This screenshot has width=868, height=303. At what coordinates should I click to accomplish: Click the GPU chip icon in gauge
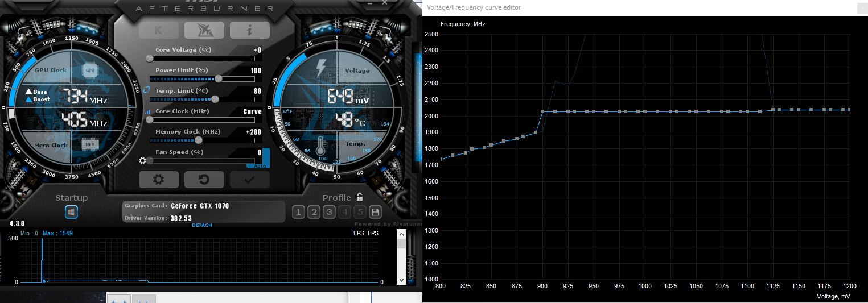90,70
